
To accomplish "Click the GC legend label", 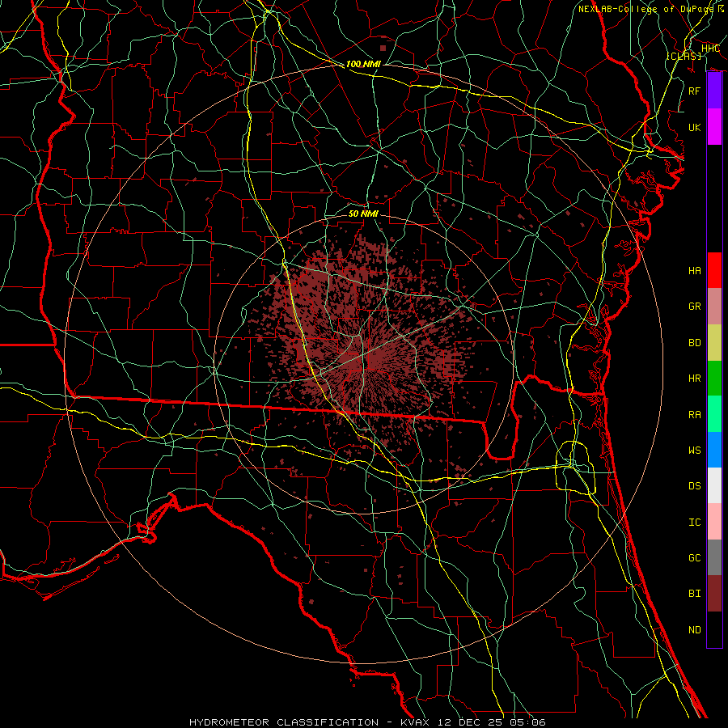I will pos(695,558).
